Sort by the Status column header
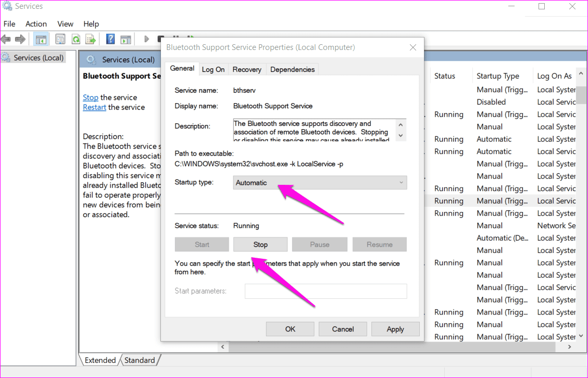Screen dimensions: 588x378 pyautogui.click(x=445, y=76)
